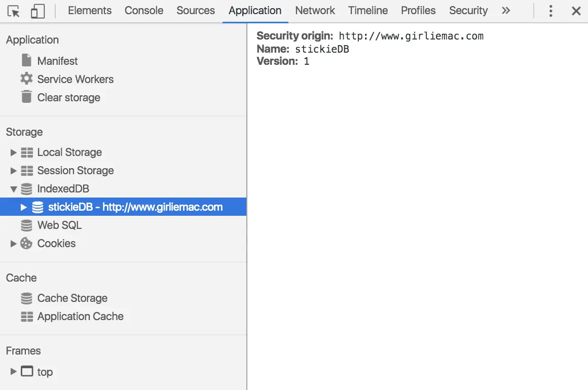
Task: Click the Clear storage trash icon
Action: pyautogui.click(x=26, y=97)
